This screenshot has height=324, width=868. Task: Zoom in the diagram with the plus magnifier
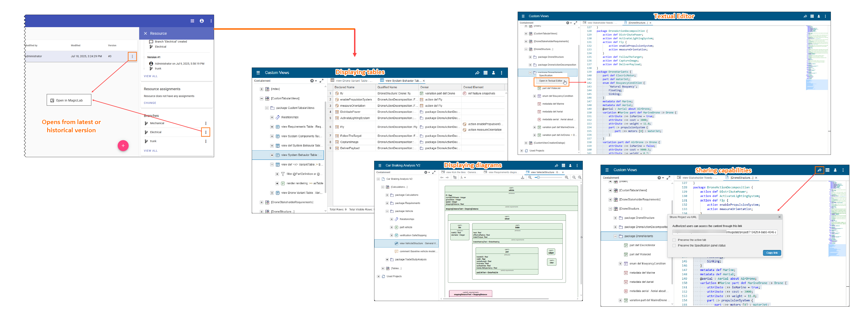(x=566, y=177)
